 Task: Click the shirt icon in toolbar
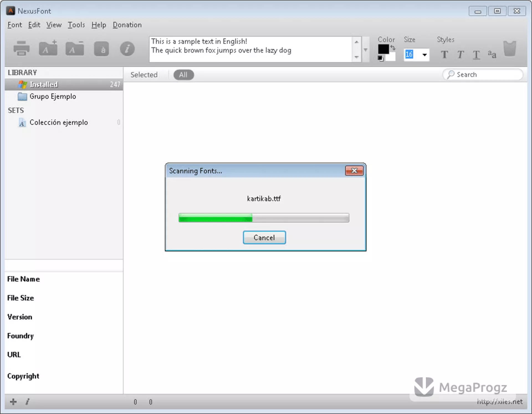click(x=510, y=49)
